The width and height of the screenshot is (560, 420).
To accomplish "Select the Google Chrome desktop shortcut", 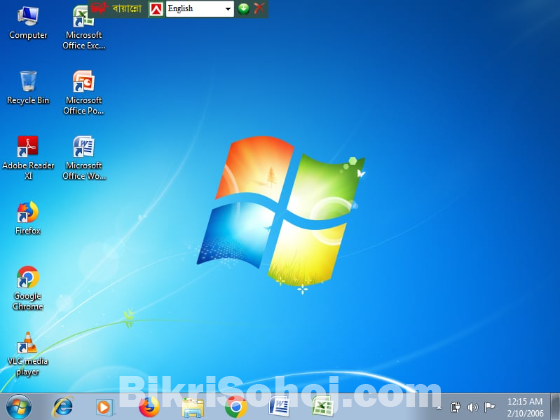I will tap(28, 288).
